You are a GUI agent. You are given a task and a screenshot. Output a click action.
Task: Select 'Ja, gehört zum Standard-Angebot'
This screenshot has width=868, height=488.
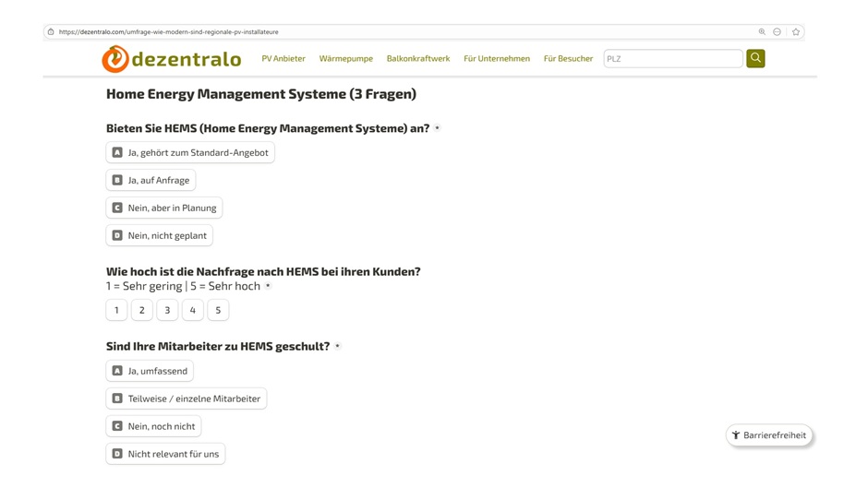[190, 153]
